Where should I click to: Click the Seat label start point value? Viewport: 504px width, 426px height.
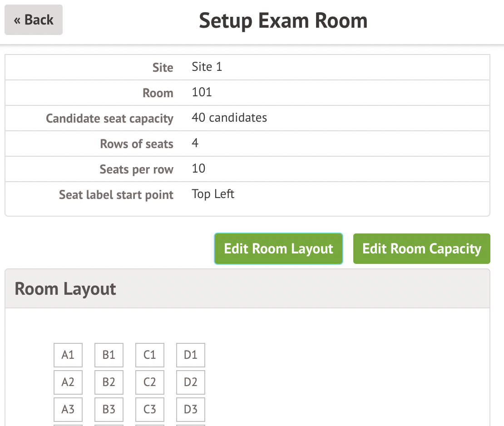coord(213,194)
